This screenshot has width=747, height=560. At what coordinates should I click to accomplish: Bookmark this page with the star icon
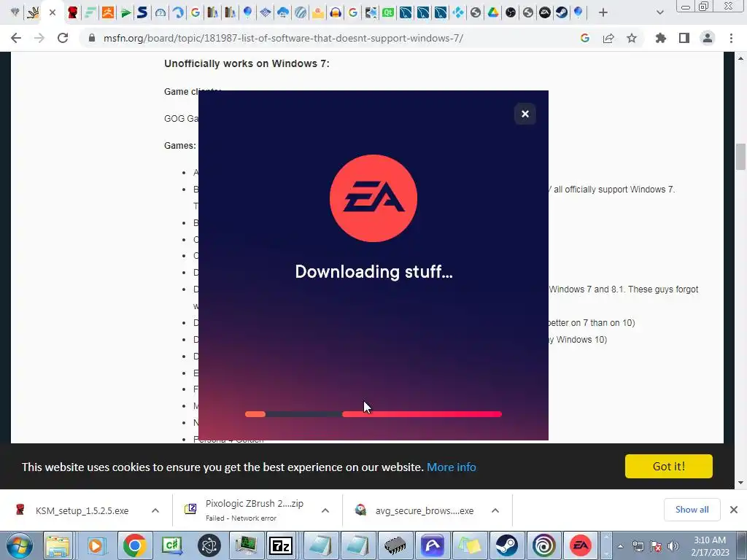click(632, 38)
